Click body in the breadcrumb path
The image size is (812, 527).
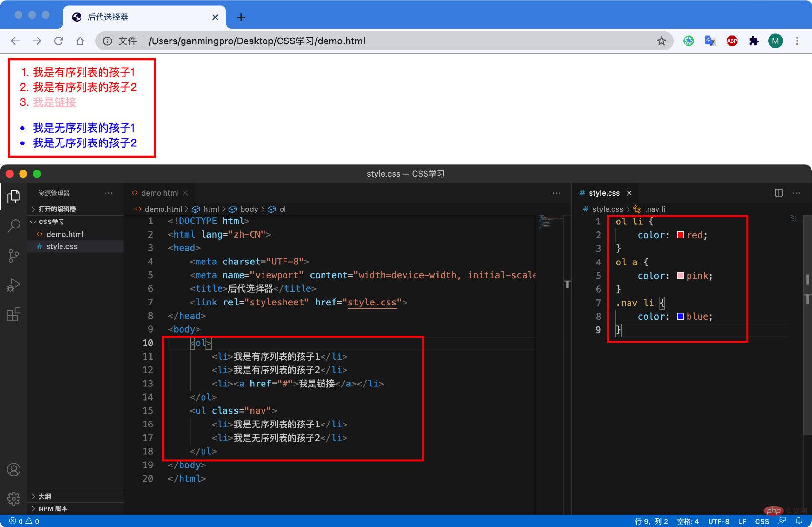click(249, 209)
